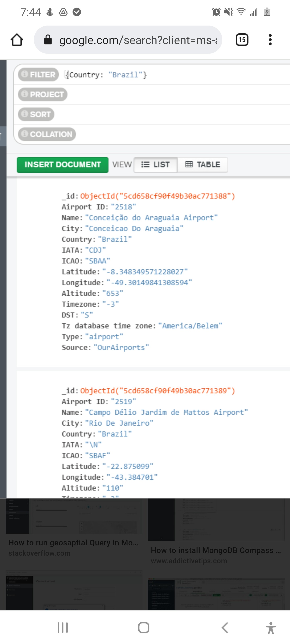
Task: Tap the Android home button
Action: click(x=144, y=627)
